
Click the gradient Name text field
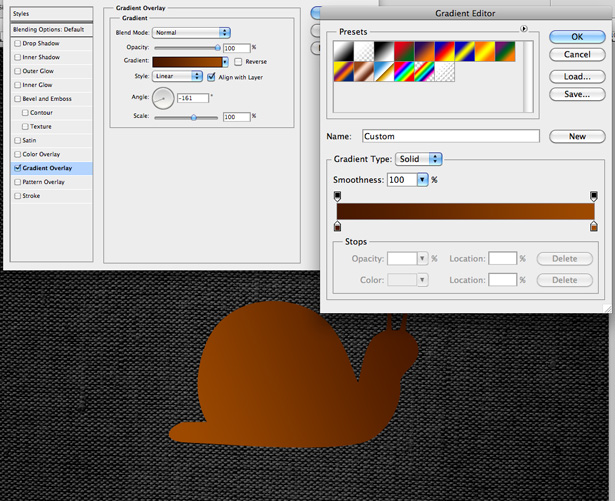(451, 136)
